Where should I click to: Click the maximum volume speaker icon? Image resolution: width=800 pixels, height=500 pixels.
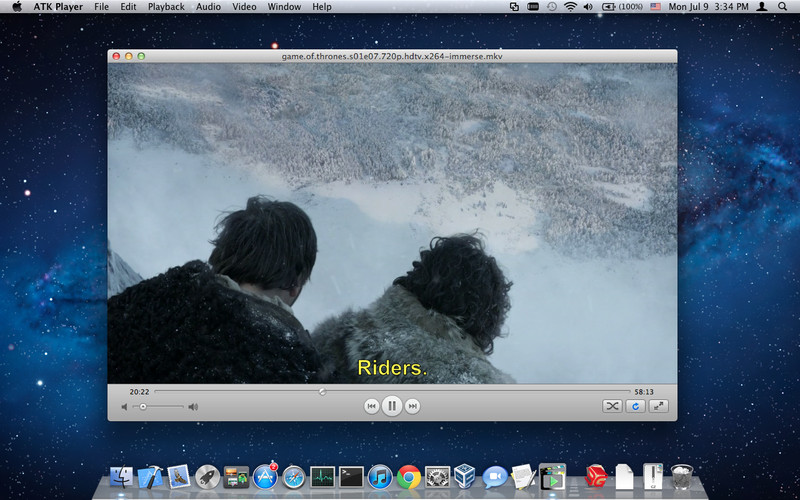pyautogui.click(x=193, y=407)
